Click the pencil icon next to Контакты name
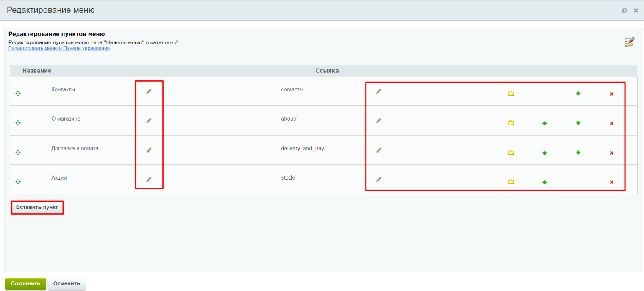 (x=149, y=91)
